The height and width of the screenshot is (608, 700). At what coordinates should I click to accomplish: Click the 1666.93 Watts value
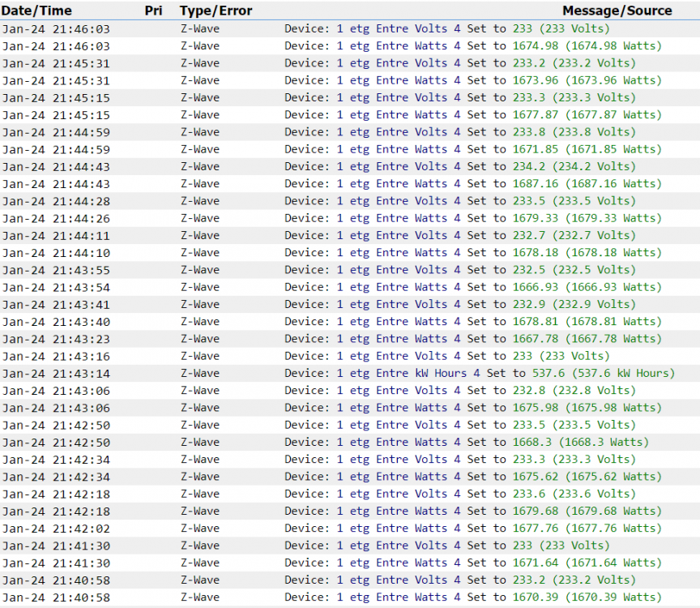click(587, 287)
